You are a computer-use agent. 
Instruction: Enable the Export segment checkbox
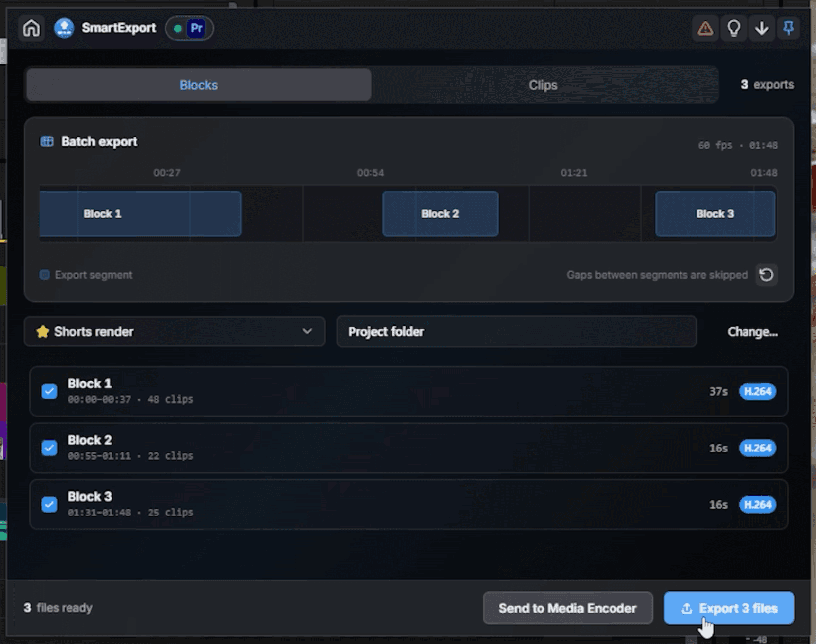[45, 275]
